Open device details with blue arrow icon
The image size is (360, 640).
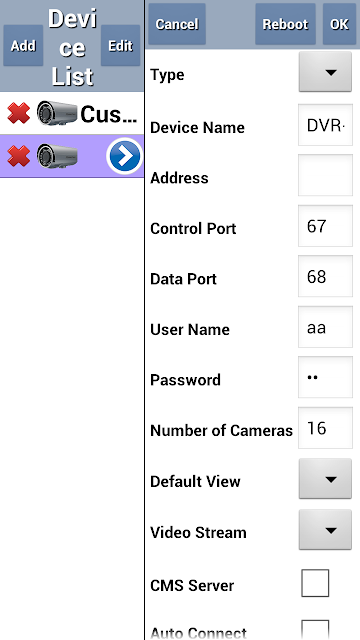(124, 156)
